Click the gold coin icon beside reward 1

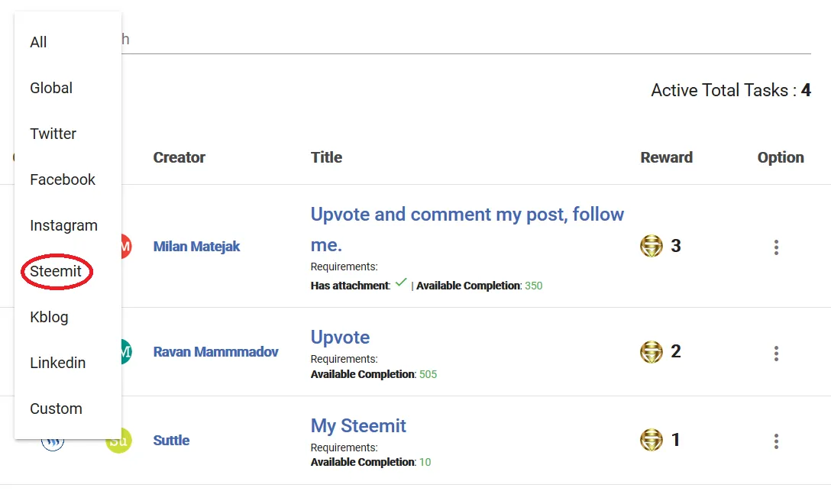pos(652,440)
